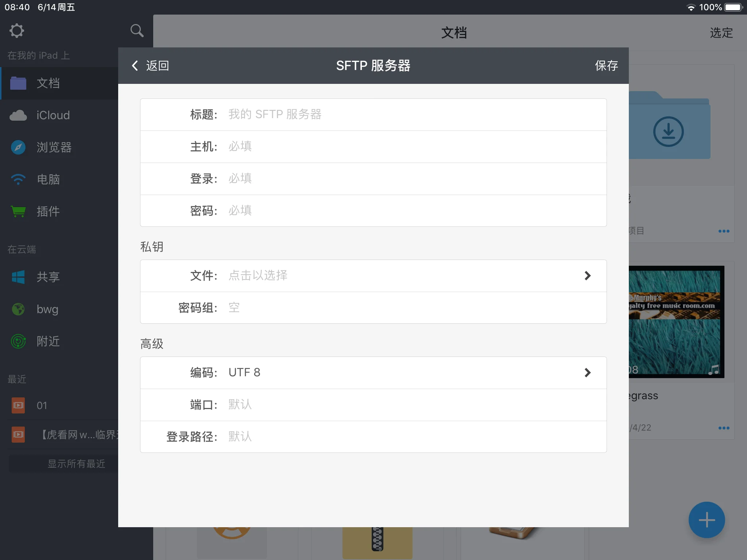Focus the 登录路径 login path field
The image size is (747, 560).
click(x=373, y=437)
